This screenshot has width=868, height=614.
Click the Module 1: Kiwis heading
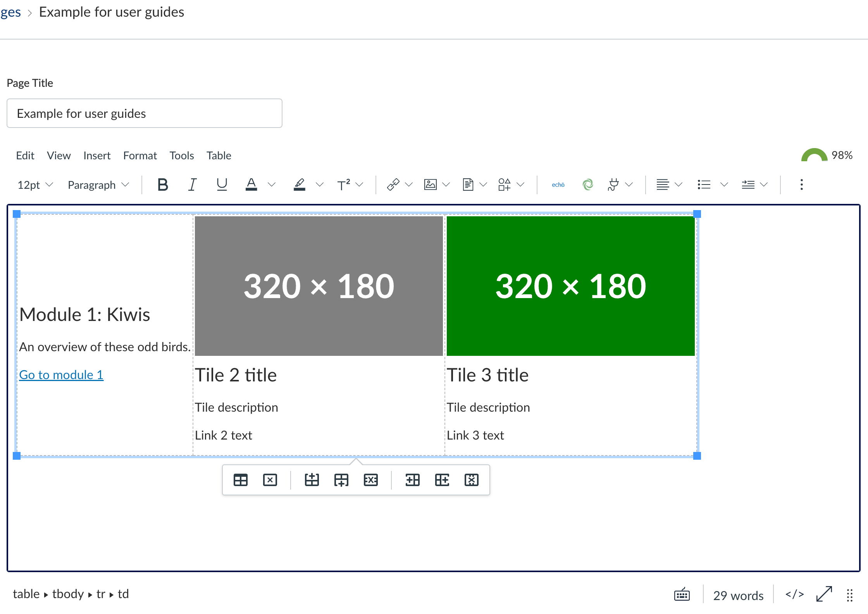pyautogui.click(x=85, y=314)
